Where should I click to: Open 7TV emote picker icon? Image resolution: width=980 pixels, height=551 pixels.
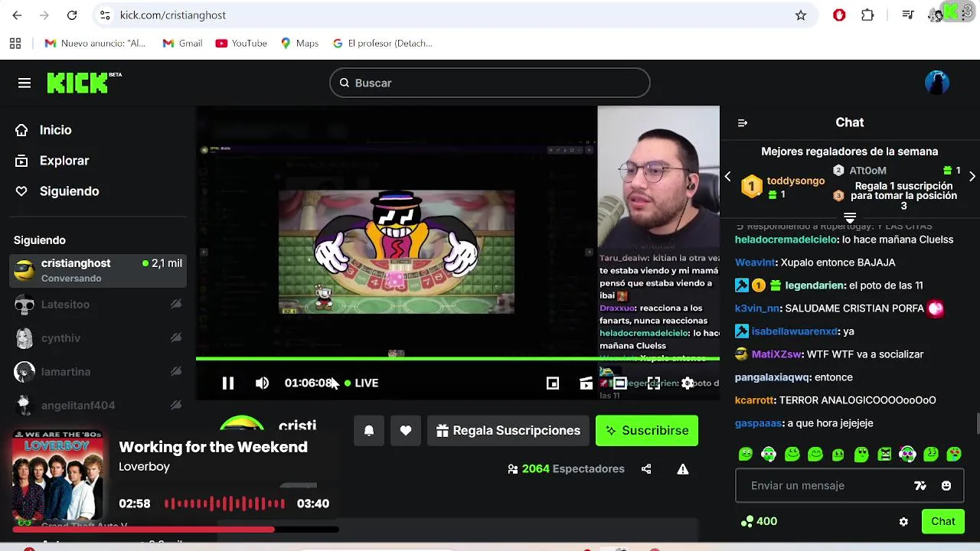(x=920, y=486)
